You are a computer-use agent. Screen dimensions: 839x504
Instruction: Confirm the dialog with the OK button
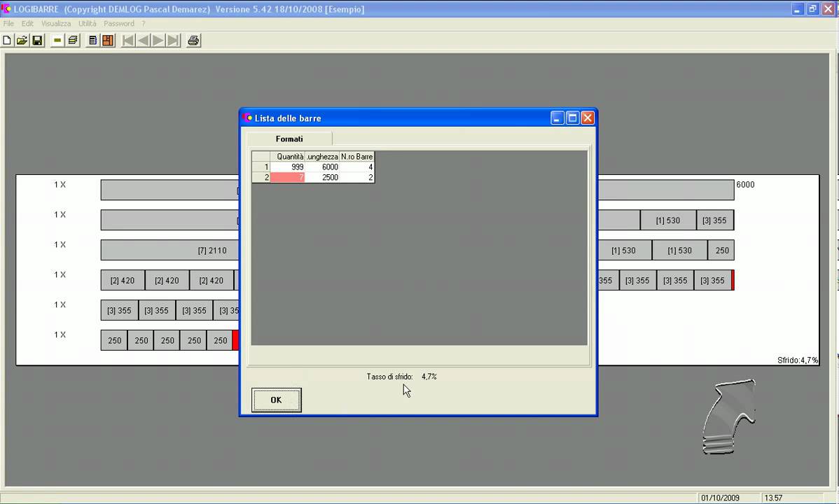(276, 400)
